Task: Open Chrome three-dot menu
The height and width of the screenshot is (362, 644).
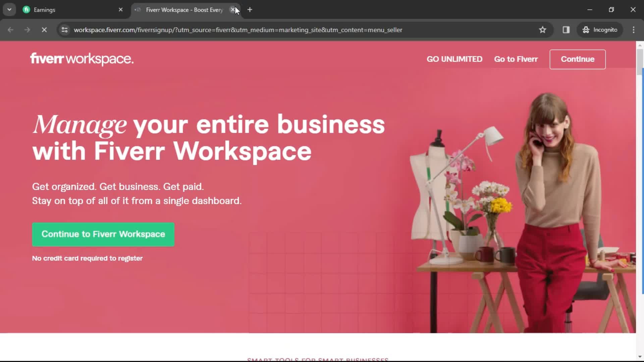Action: [633, 30]
